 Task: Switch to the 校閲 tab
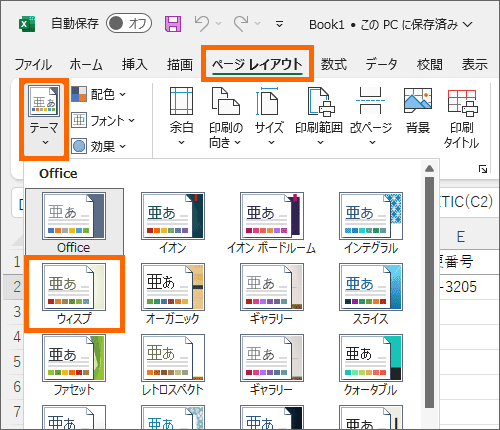[429, 64]
